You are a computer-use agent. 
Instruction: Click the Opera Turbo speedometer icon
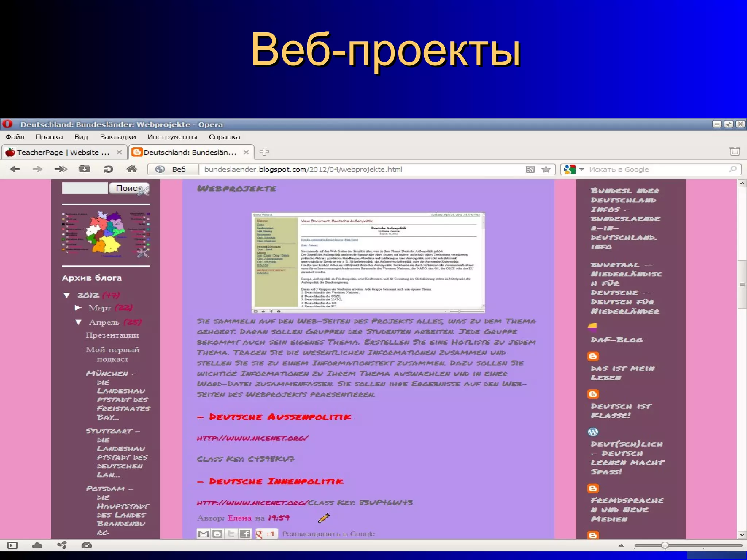click(x=87, y=545)
